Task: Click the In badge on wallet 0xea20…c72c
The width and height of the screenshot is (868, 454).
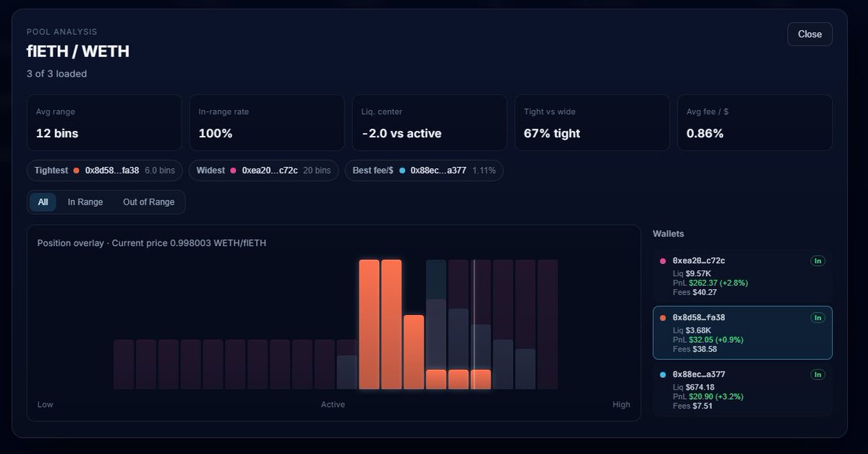Action: tap(817, 261)
